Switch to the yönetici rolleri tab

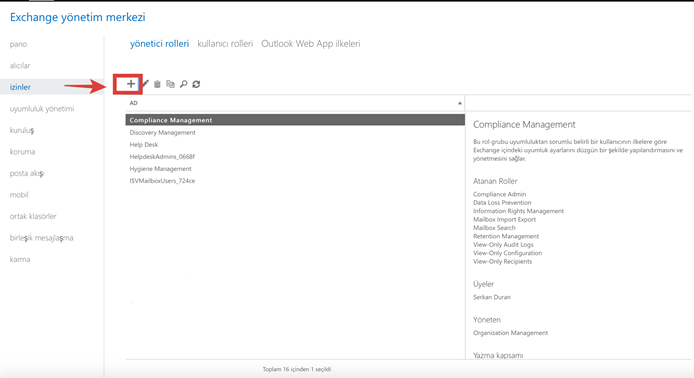pos(159,44)
